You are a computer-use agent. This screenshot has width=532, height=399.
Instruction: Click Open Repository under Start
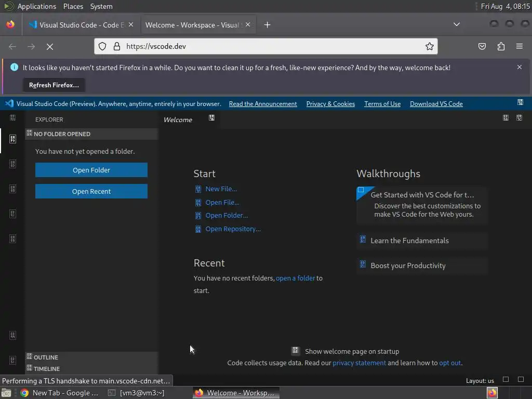[x=233, y=229]
